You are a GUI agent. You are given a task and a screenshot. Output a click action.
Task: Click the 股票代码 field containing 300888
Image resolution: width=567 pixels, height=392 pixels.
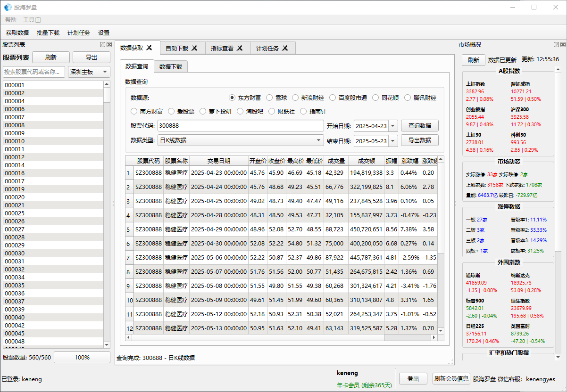pos(241,126)
